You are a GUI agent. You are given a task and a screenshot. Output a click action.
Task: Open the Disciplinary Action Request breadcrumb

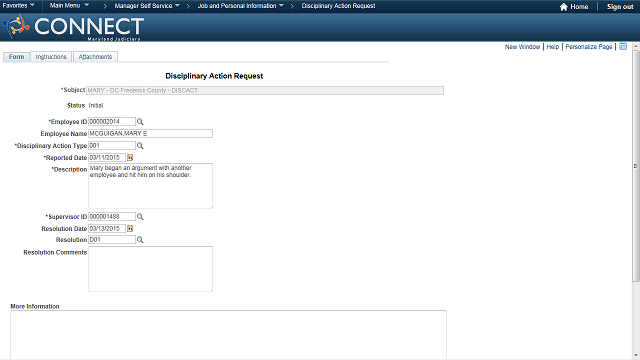[338, 6]
